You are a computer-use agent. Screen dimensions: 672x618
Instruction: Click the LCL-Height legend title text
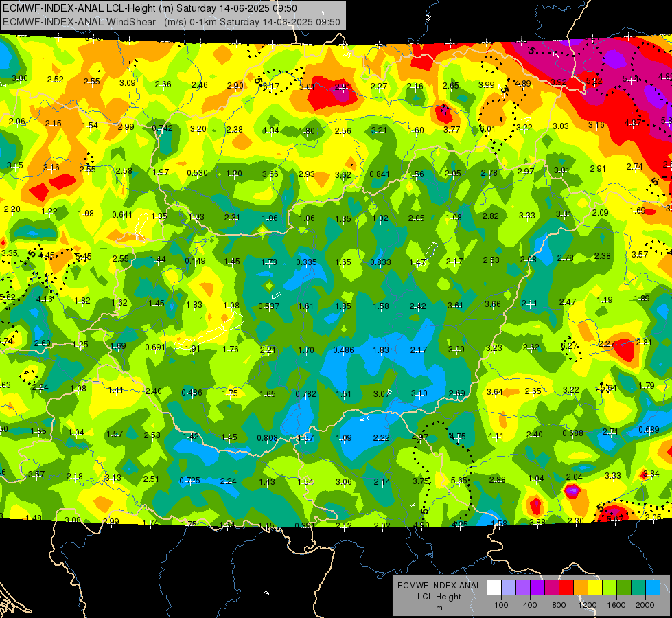pyautogui.click(x=439, y=597)
